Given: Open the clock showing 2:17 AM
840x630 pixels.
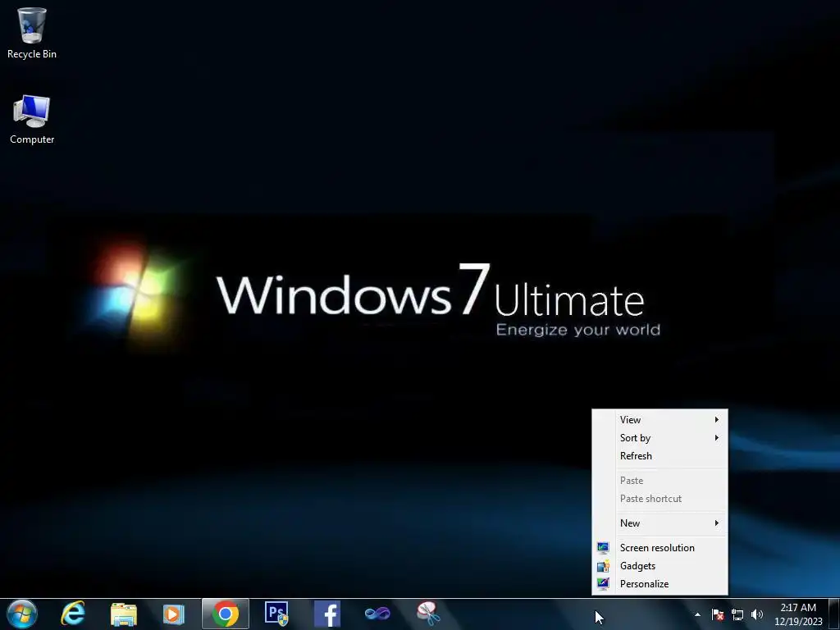Looking at the screenshot, I should 798,614.
